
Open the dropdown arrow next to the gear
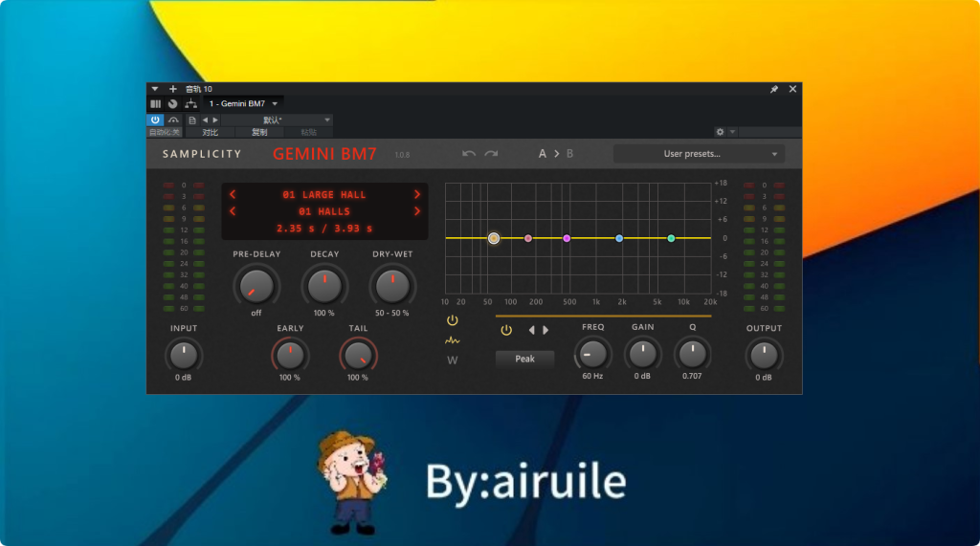tap(732, 132)
